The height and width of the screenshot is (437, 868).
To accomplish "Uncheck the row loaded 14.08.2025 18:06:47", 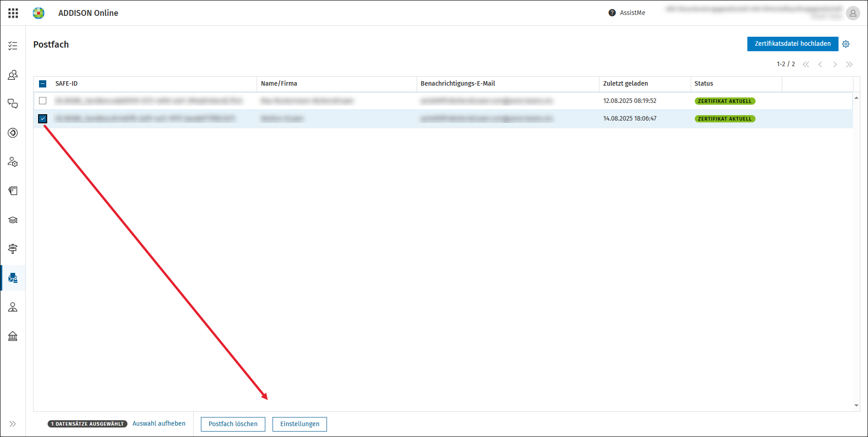I will (x=43, y=119).
